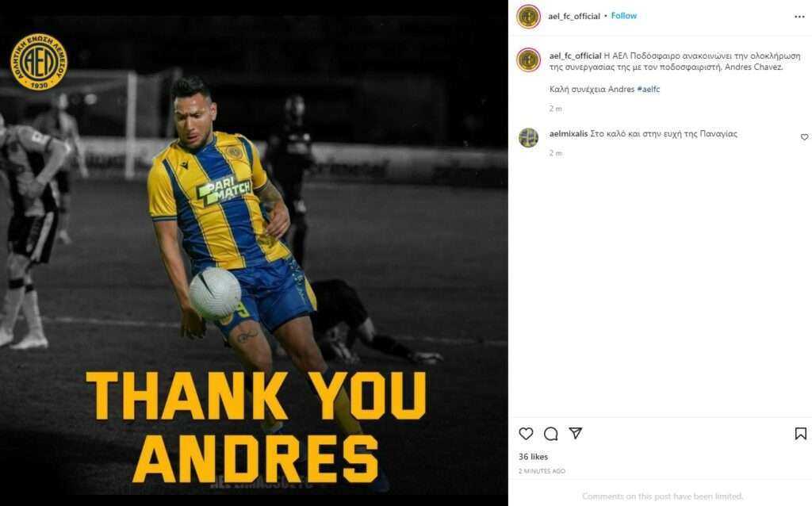Click the Thank You Andres post image
This screenshot has height=506, width=812.
(254, 253)
